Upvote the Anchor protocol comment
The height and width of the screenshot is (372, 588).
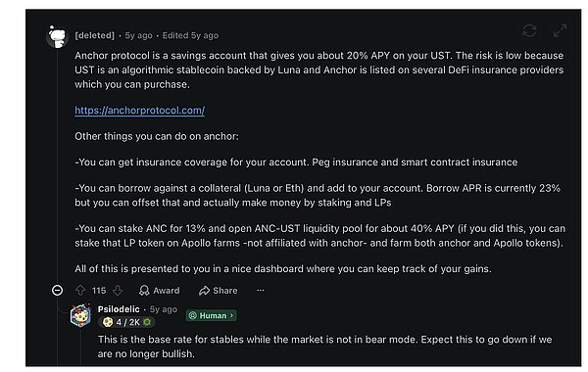80,291
